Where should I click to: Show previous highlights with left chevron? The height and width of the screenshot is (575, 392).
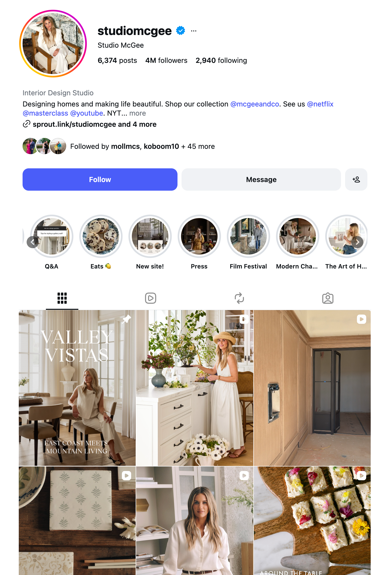(33, 242)
